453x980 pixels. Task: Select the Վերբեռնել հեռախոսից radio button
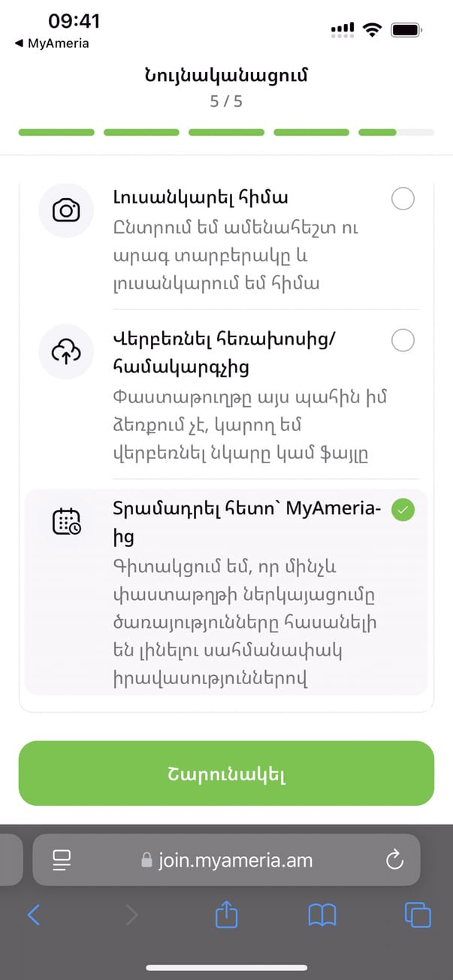pyautogui.click(x=403, y=341)
